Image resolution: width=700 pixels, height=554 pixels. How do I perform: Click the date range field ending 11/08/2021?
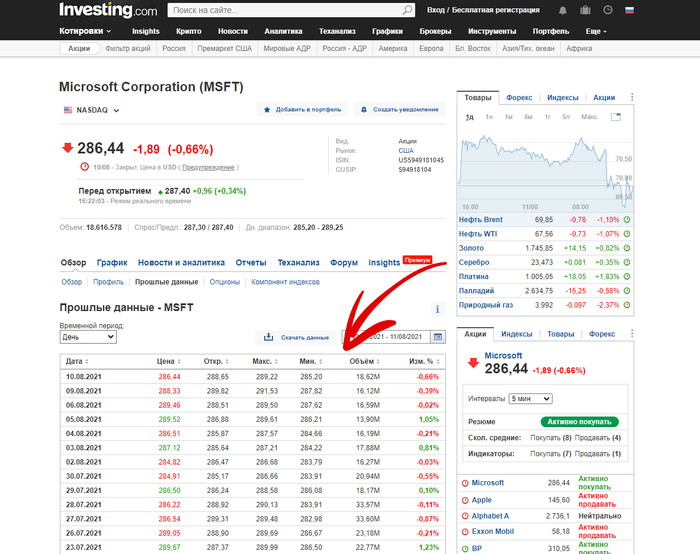pyautogui.click(x=386, y=337)
